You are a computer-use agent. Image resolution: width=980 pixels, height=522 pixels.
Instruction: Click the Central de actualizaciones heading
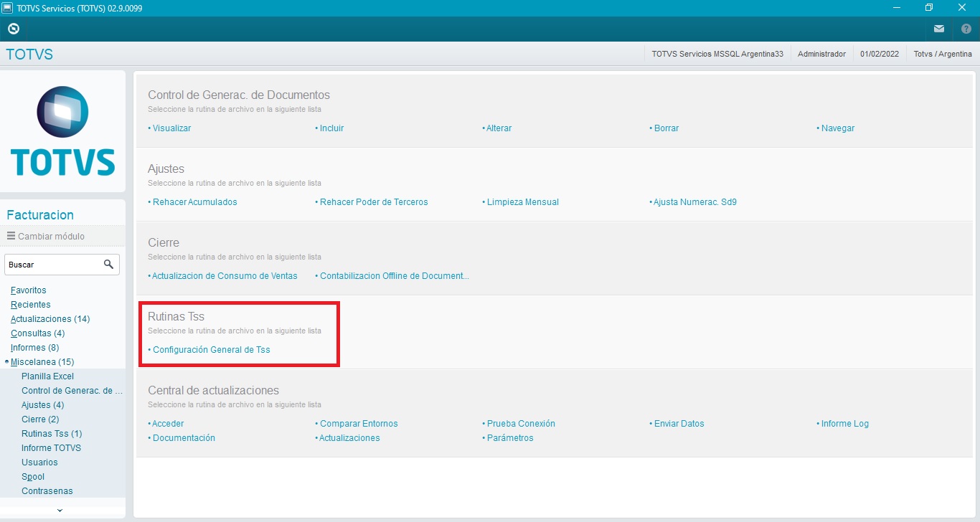[213, 390]
